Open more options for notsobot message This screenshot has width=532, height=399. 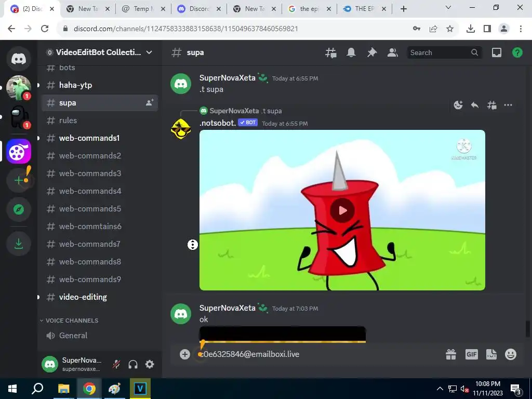click(x=508, y=105)
